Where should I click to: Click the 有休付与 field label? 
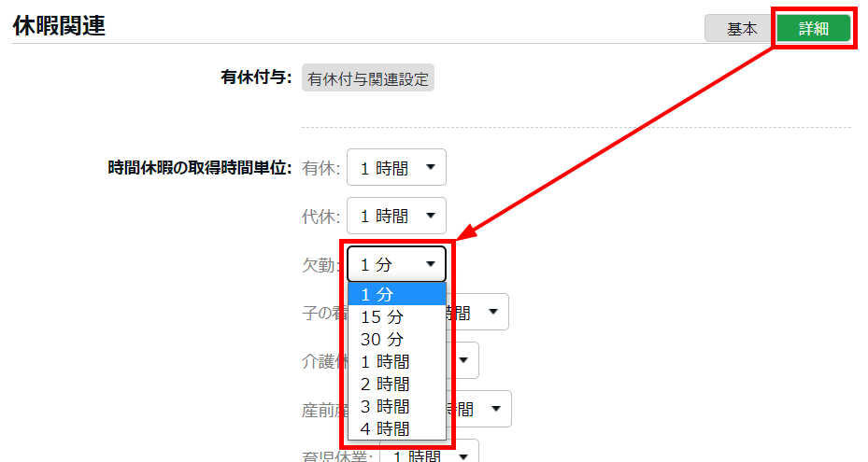pos(256,78)
